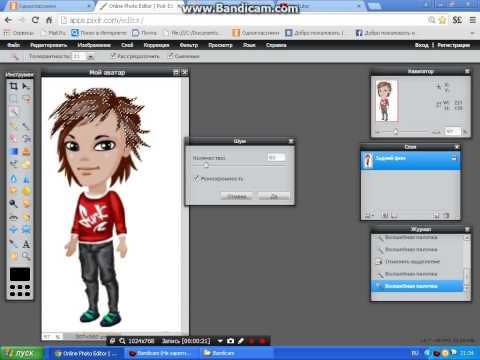Select the Zoom magnifier tool

coord(26,256)
